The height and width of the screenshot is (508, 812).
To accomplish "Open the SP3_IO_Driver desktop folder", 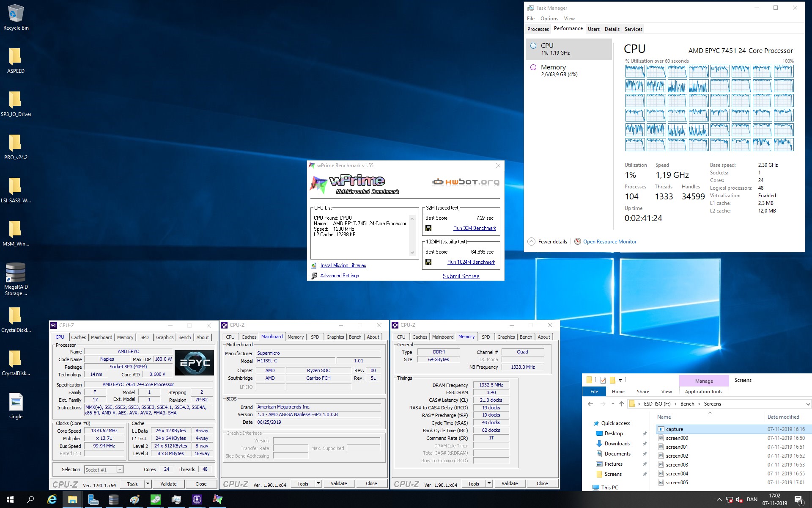I will coord(16,103).
